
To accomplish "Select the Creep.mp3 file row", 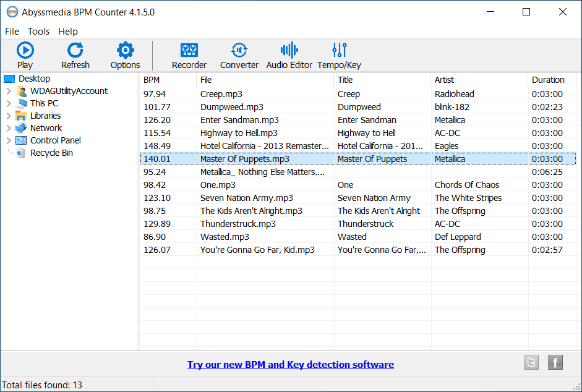I will (x=358, y=94).
